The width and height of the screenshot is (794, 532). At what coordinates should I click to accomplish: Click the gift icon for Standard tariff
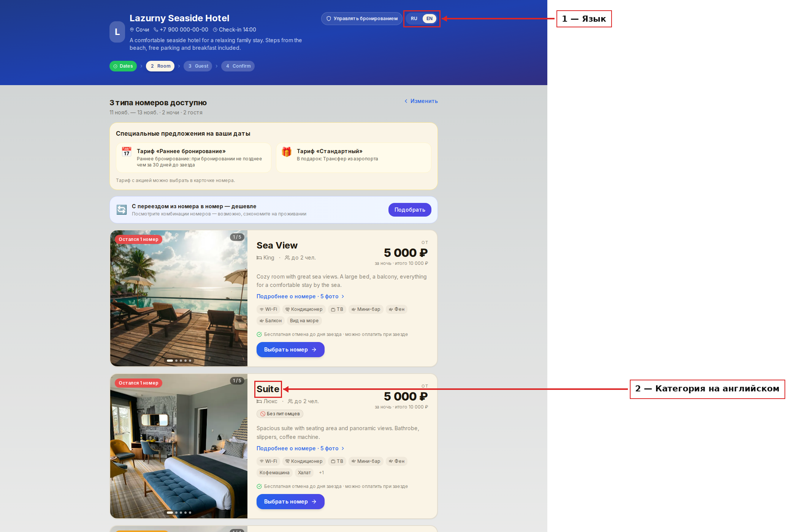(x=287, y=152)
